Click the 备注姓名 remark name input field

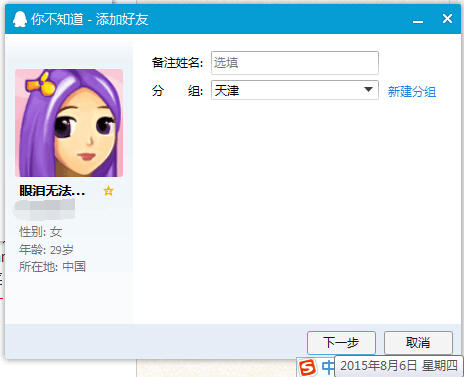point(295,63)
